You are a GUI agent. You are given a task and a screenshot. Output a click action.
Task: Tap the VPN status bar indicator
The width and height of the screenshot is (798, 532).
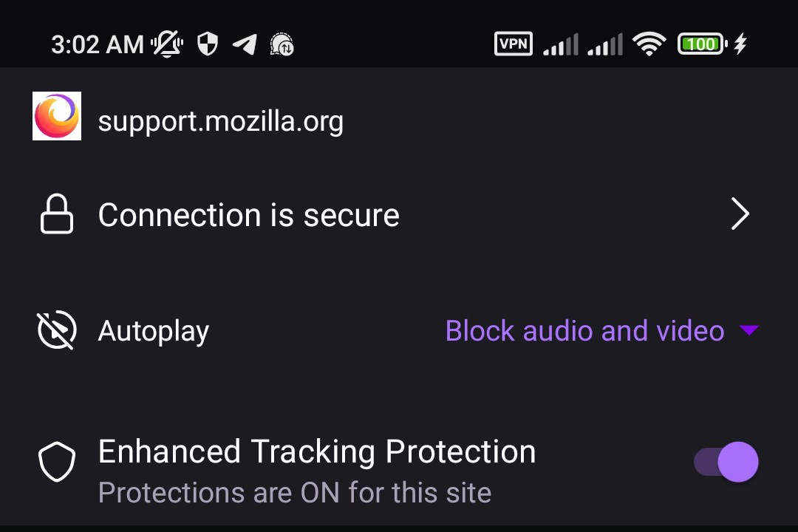(x=513, y=44)
